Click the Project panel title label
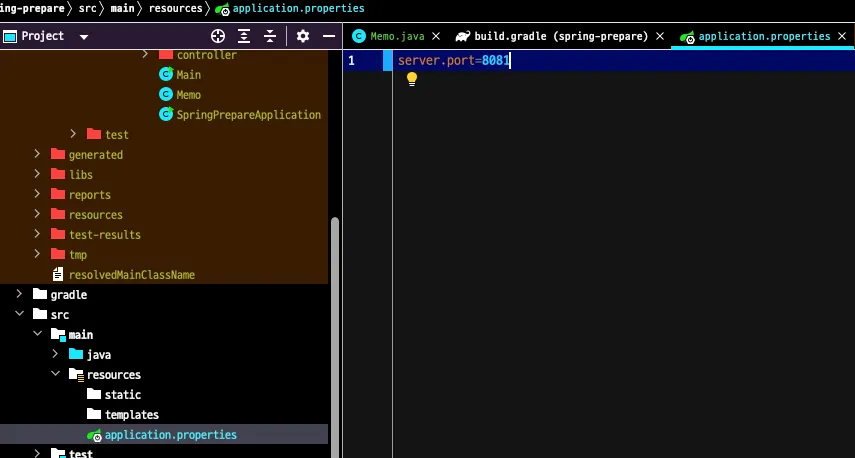 pos(43,36)
